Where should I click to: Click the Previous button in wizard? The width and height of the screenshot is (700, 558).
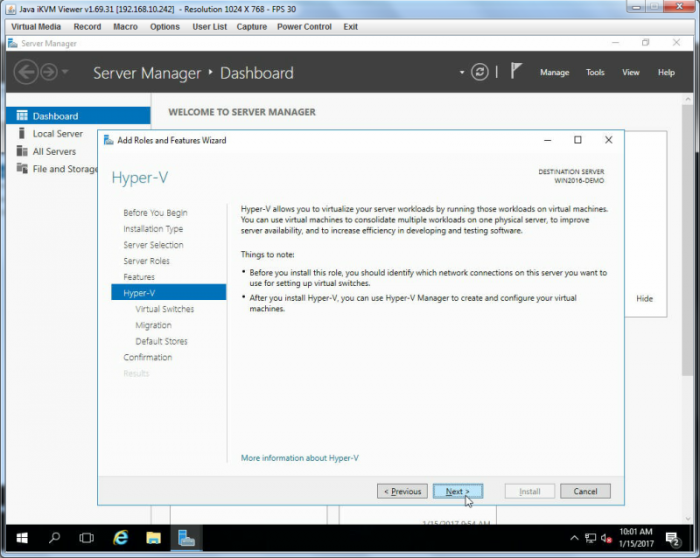(402, 491)
